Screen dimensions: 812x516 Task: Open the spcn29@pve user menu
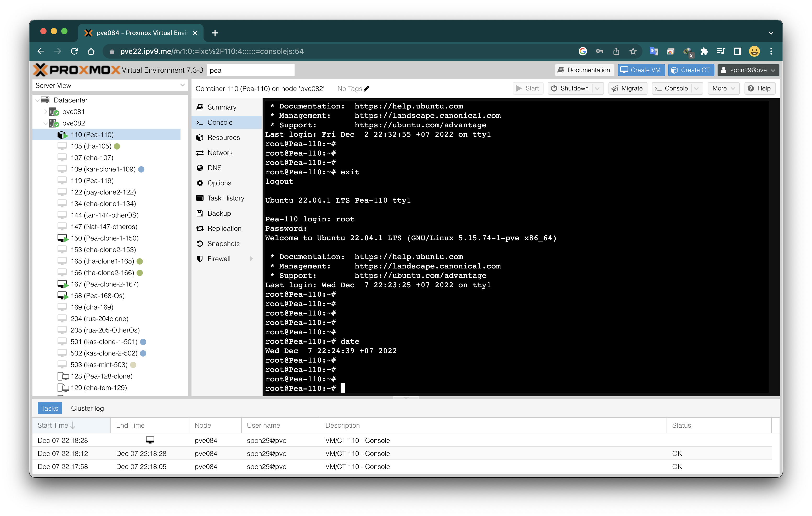(x=748, y=70)
